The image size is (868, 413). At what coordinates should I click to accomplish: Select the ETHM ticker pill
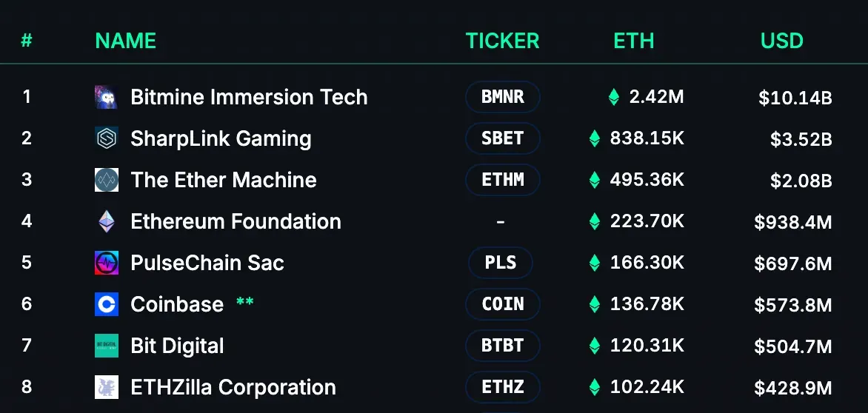click(x=503, y=180)
